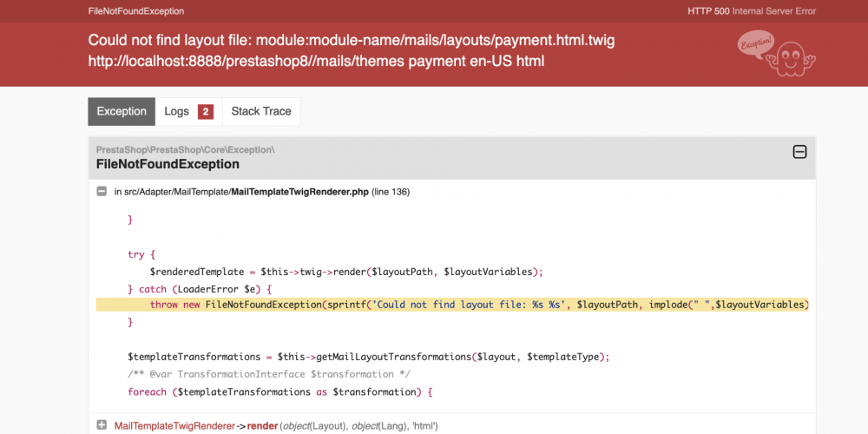Viewport: 868px width, 434px height.
Task: Click the 'foreach ($templateTransformations' code line
Action: click(x=279, y=392)
